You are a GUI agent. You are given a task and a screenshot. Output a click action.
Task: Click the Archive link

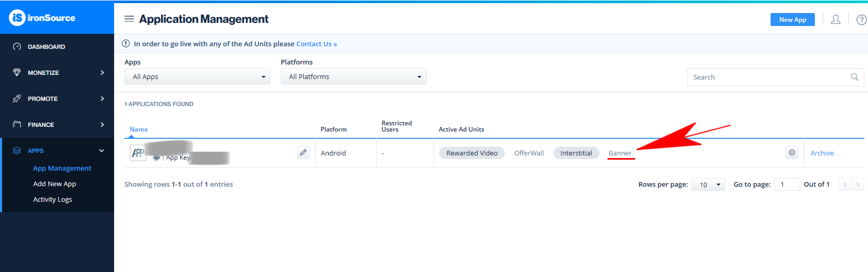(x=822, y=153)
